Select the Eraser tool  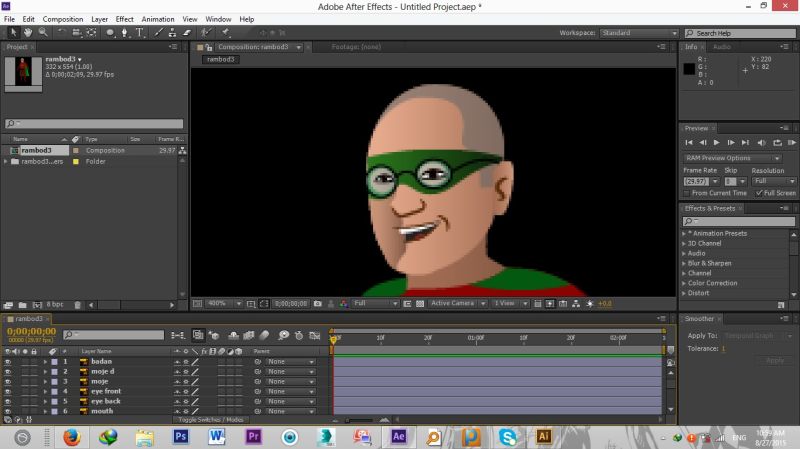tap(187, 32)
